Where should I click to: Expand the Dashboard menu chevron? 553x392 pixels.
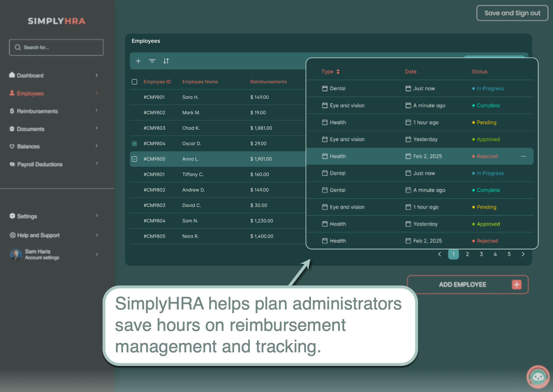point(97,75)
